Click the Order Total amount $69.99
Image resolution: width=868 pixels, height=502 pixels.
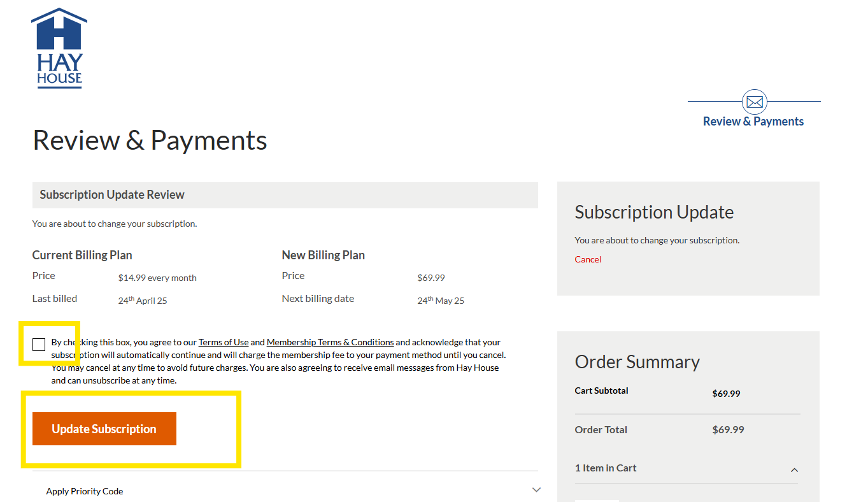[728, 430]
